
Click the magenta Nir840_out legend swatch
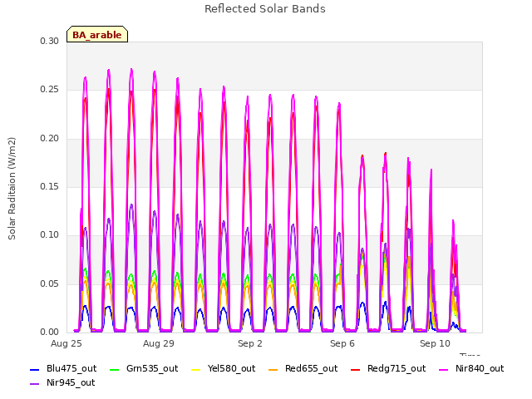point(444,369)
